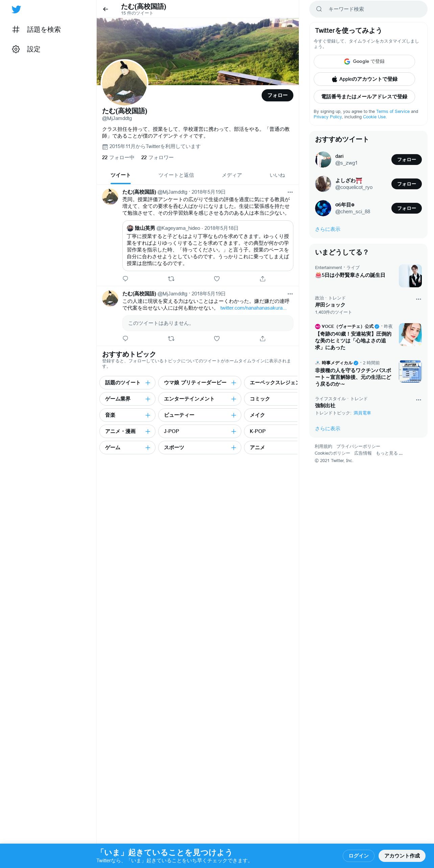
Task: Follow the suggested user よしざわ
Action: [407, 184]
